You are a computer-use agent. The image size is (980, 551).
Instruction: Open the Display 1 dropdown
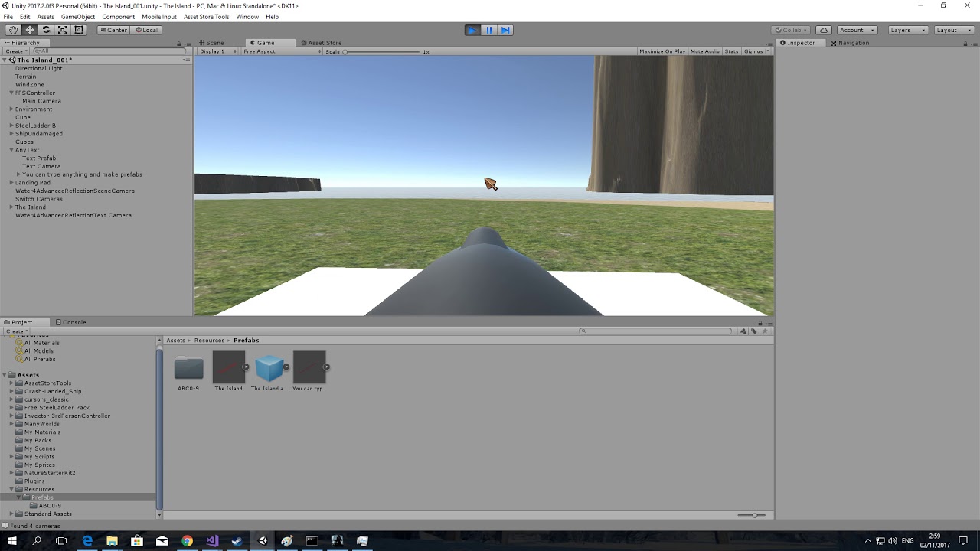pyautogui.click(x=217, y=51)
